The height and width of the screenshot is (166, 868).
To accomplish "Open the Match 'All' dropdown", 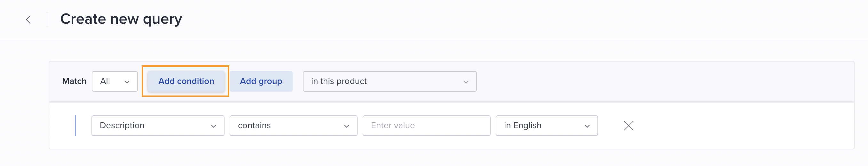I will click(x=114, y=81).
